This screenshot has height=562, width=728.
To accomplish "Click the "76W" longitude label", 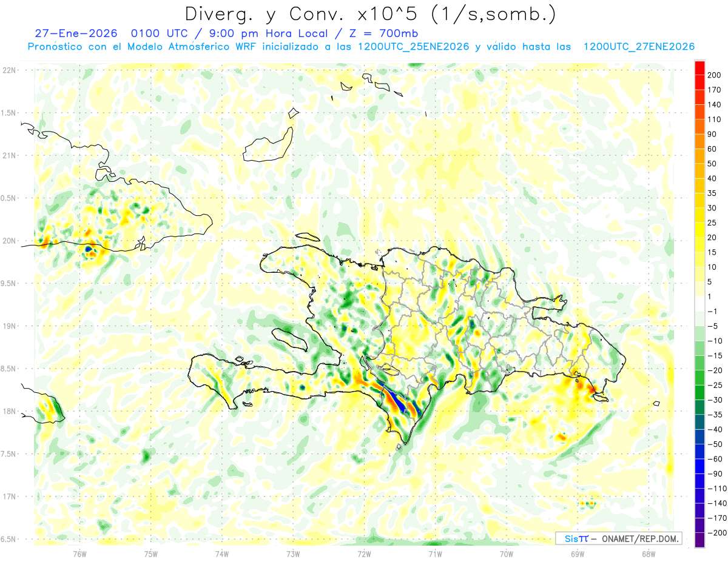I will (x=79, y=554).
